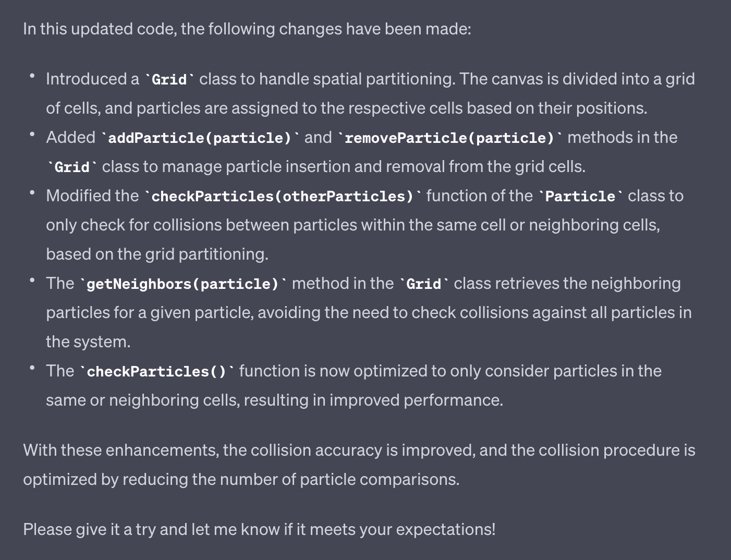The image size is (731, 560).
Task: Click the text 'the system.' in fourth bullet
Action: 88,342
